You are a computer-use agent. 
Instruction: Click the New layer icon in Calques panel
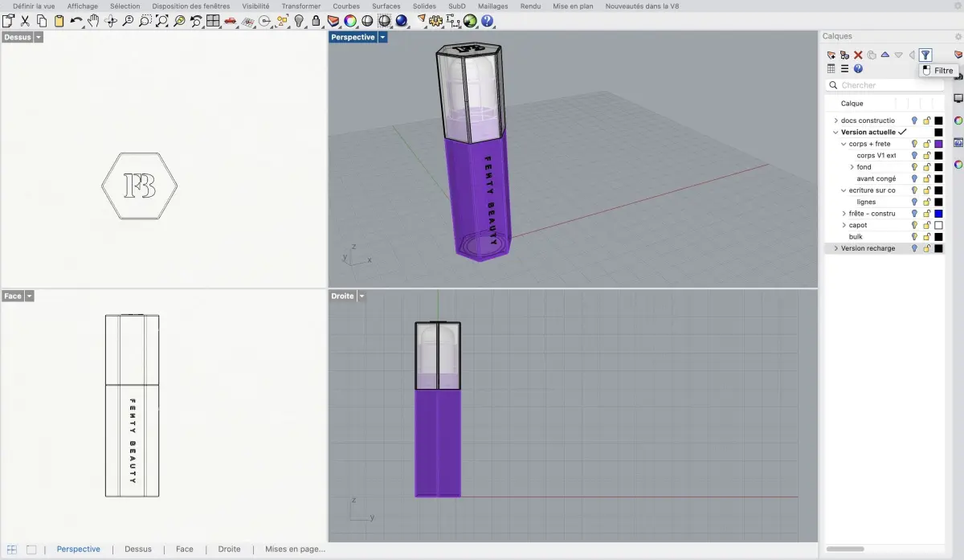pyautogui.click(x=831, y=55)
